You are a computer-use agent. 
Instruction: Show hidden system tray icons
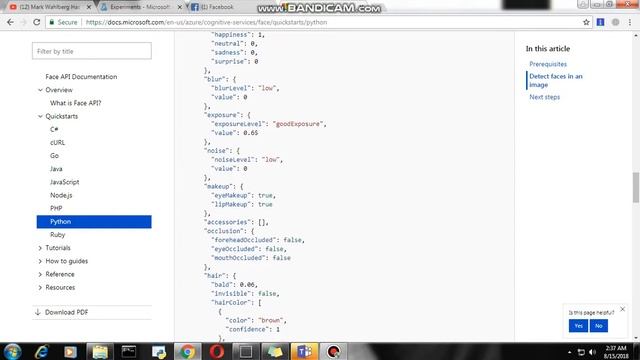coord(569,352)
